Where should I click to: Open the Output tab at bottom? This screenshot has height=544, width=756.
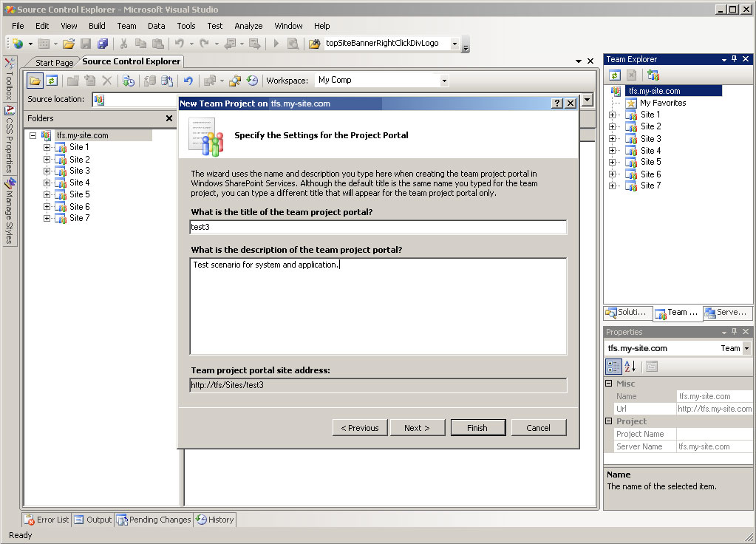(92, 520)
